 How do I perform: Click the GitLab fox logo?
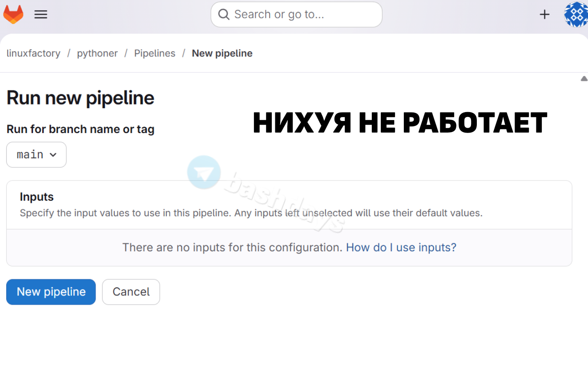click(13, 14)
